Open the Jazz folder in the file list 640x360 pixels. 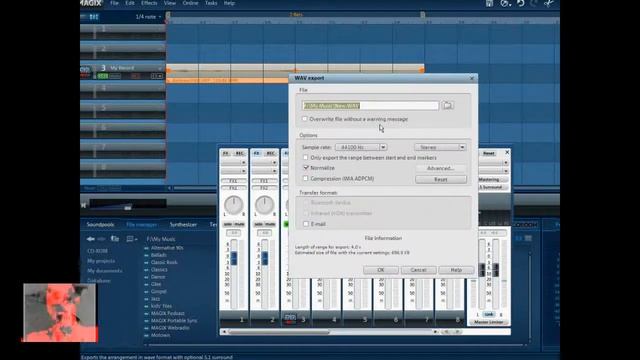tap(156, 299)
